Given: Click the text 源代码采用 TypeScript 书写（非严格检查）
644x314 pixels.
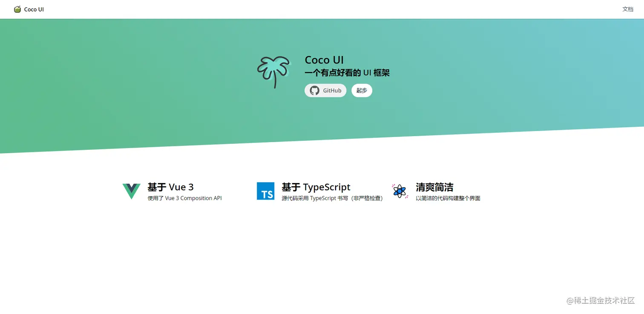Looking at the screenshot, I should tap(332, 198).
